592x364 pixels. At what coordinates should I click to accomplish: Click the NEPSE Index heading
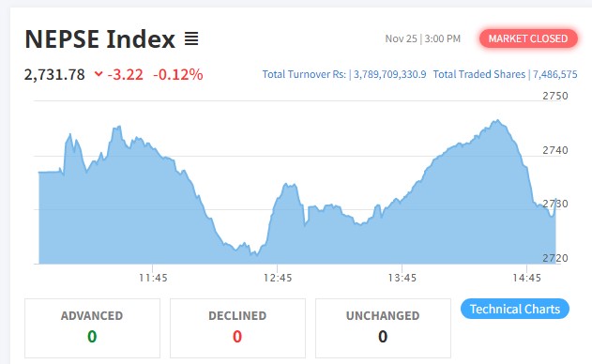click(100, 38)
